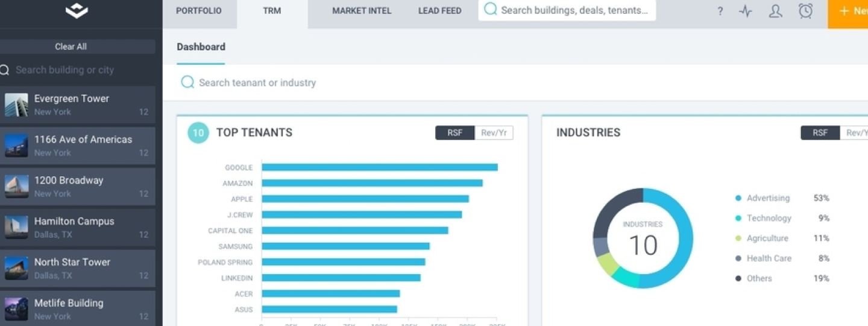The image size is (868, 326).
Task: Open the Lead Feed tab
Action: pyautogui.click(x=440, y=11)
